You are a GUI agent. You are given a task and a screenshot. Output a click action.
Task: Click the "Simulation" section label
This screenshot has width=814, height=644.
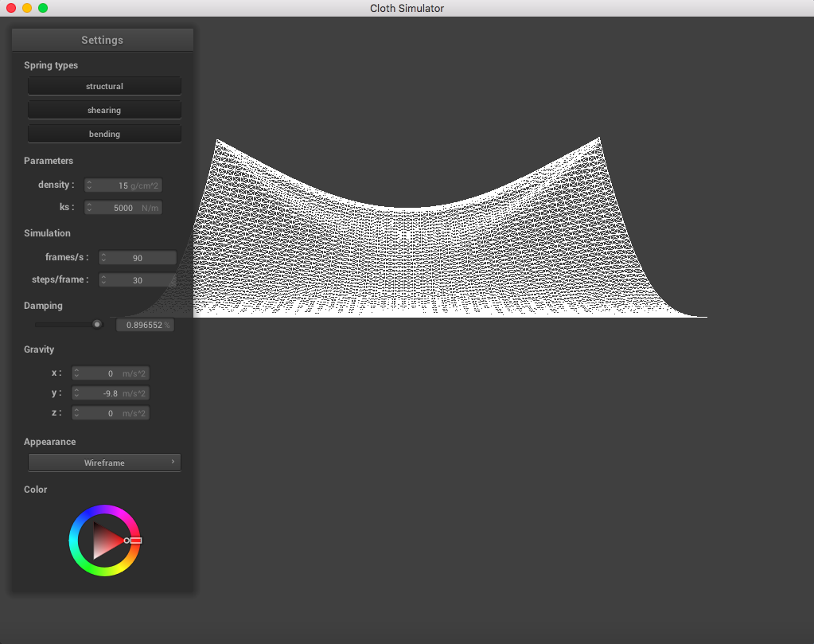(x=47, y=233)
